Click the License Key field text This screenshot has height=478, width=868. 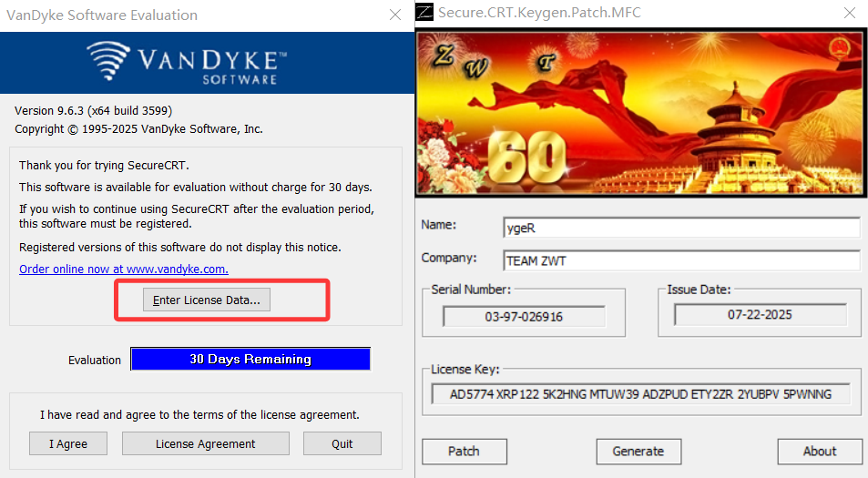[x=640, y=394]
